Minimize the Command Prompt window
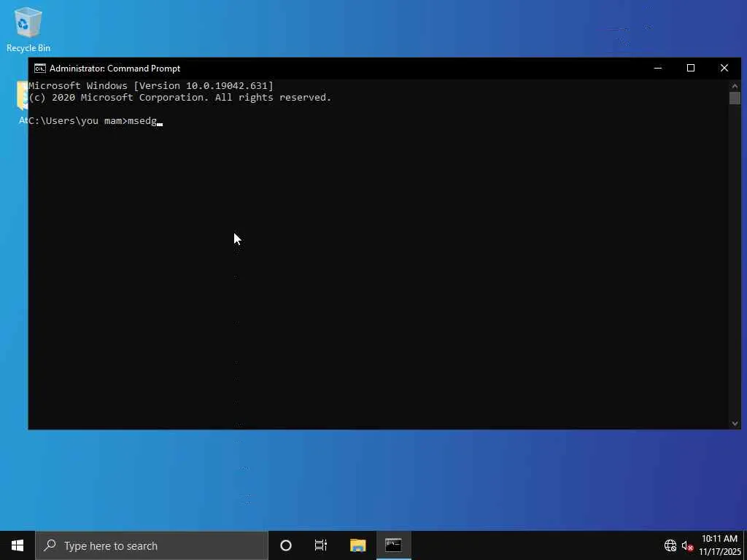Screen dimensions: 747x560 [658, 68]
